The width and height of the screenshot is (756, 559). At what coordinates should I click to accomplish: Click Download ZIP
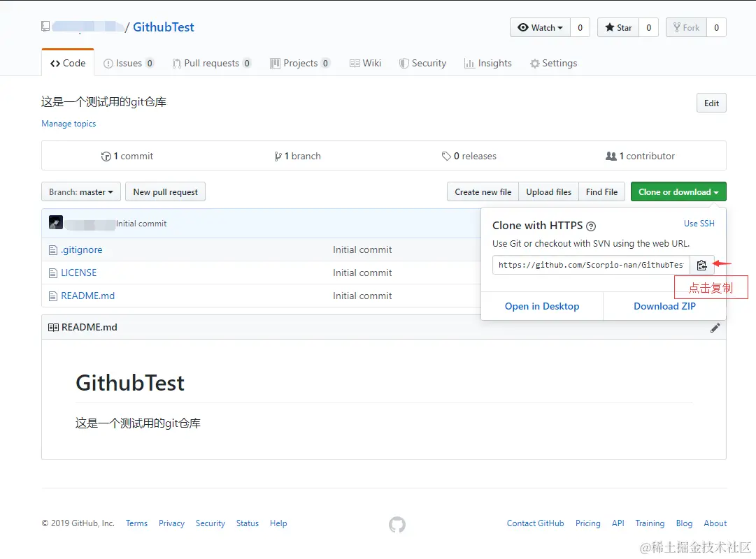pyautogui.click(x=664, y=307)
